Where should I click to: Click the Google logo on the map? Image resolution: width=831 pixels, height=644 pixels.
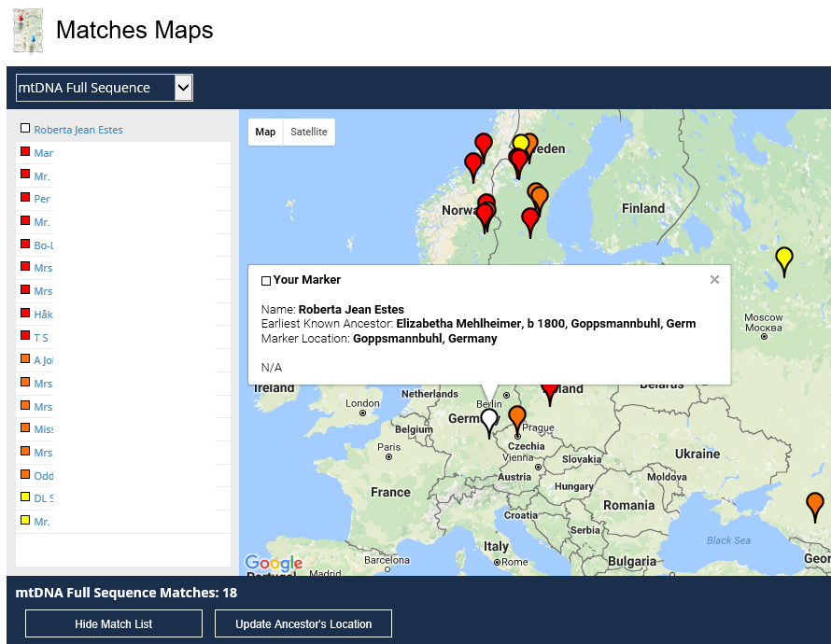[x=273, y=563]
